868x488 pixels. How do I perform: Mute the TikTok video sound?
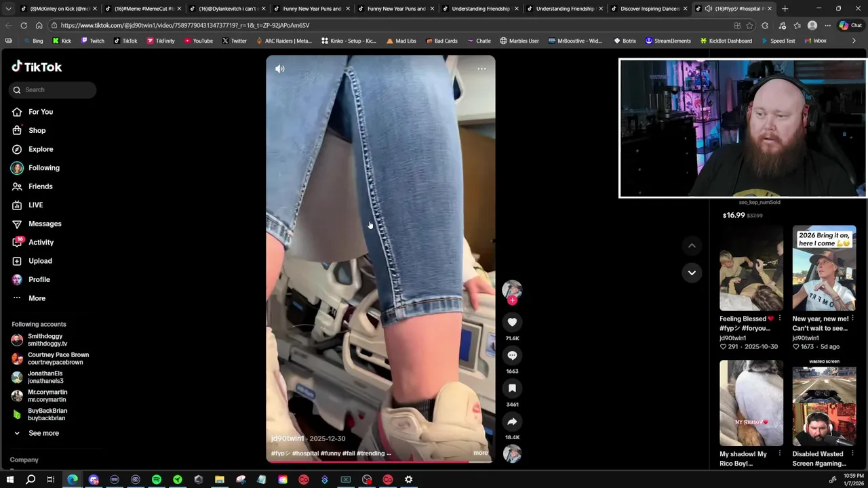tap(280, 68)
